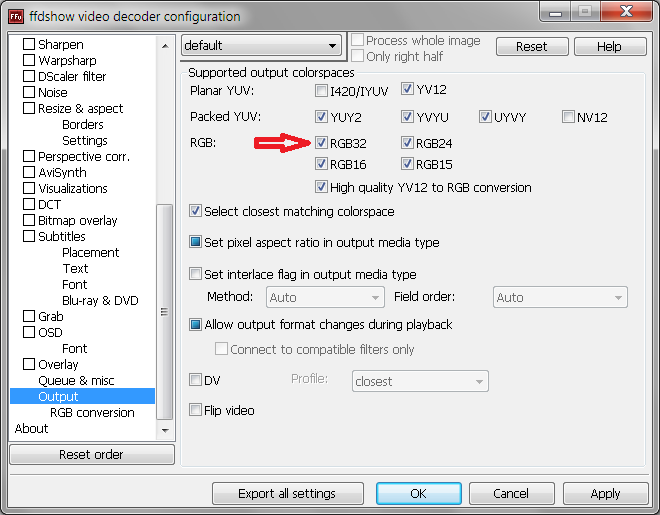The image size is (660, 515).
Task: Enable the AviSynth filter checkbox
Action: point(29,172)
